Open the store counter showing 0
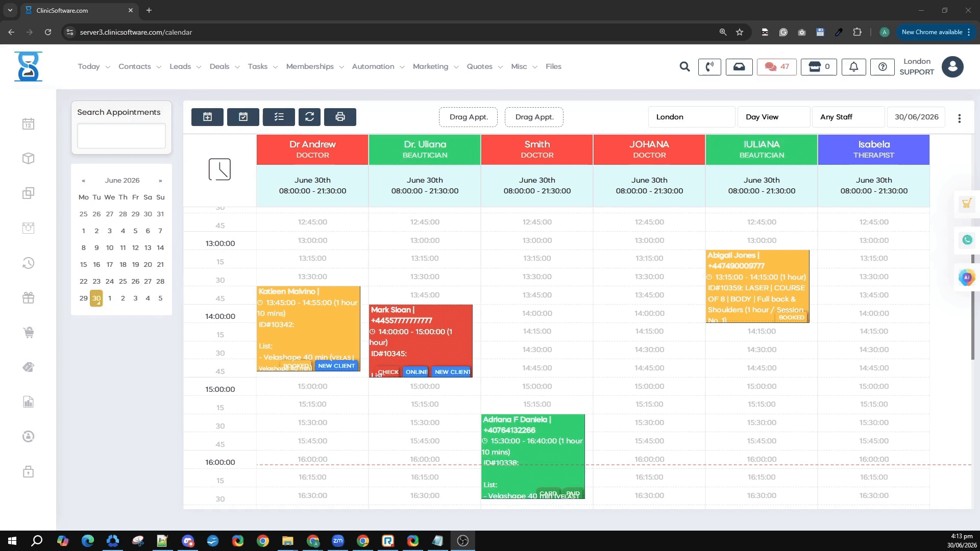980x551 pixels. coord(819,67)
